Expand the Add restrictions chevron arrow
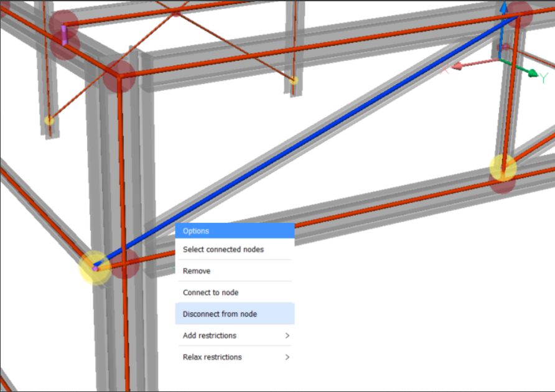555x392 pixels. point(287,335)
